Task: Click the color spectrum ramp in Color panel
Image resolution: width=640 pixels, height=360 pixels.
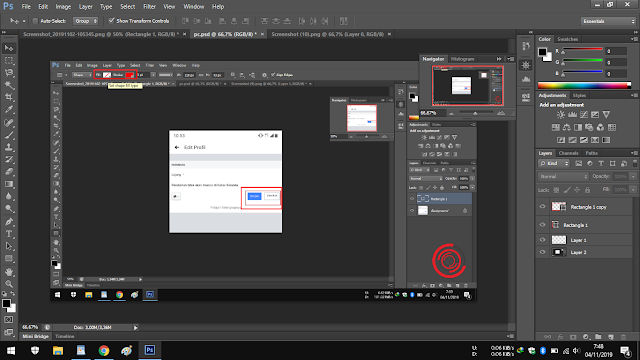Action: pyautogui.click(x=584, y=85)
